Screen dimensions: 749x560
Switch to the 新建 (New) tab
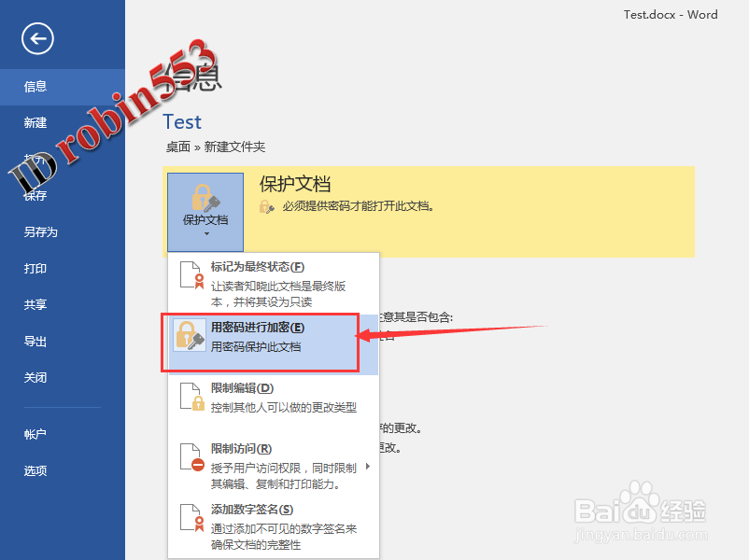click(34, 122)
